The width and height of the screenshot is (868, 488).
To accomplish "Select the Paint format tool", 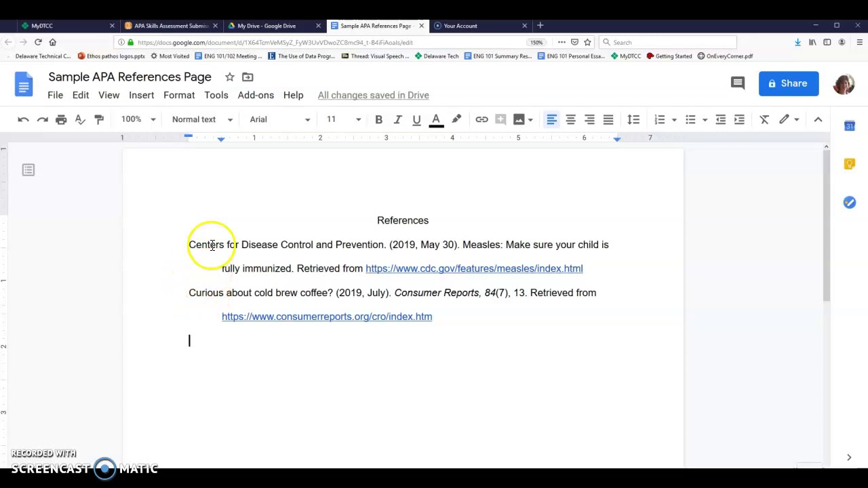I will pos(99,119).
